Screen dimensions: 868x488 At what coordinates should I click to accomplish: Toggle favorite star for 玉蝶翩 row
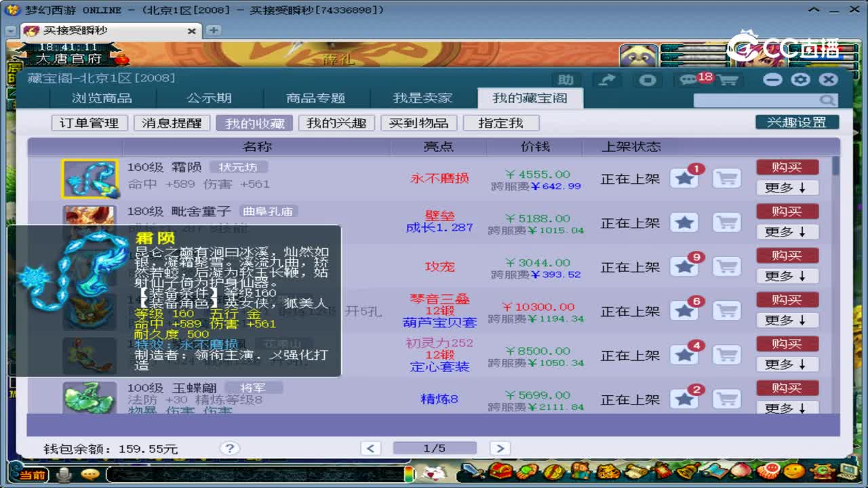point(684,399)
